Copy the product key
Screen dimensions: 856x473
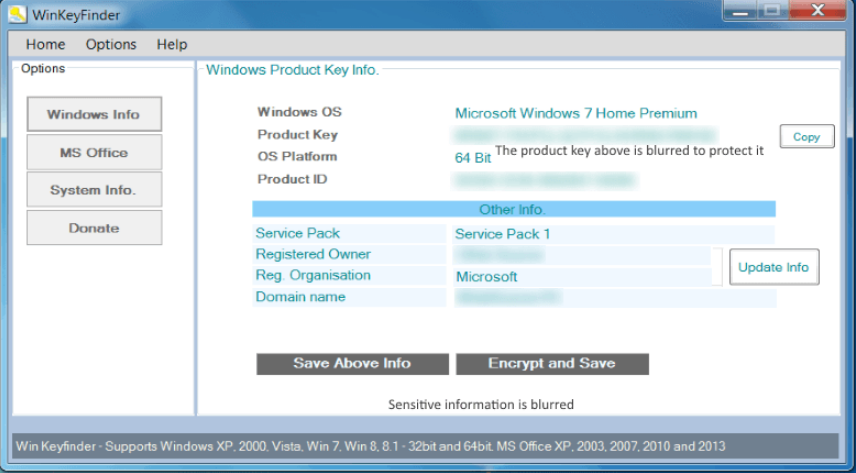point(807,137)
